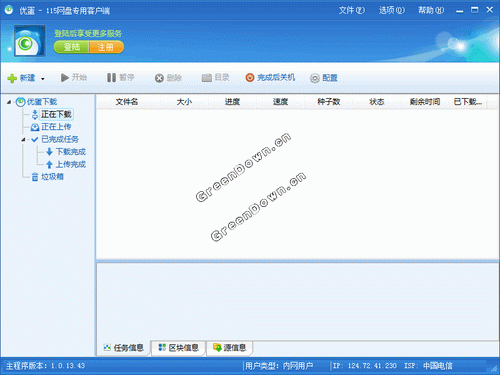Sort by 已下载 column header
This screenshot has height=375, width=500.
468,102
